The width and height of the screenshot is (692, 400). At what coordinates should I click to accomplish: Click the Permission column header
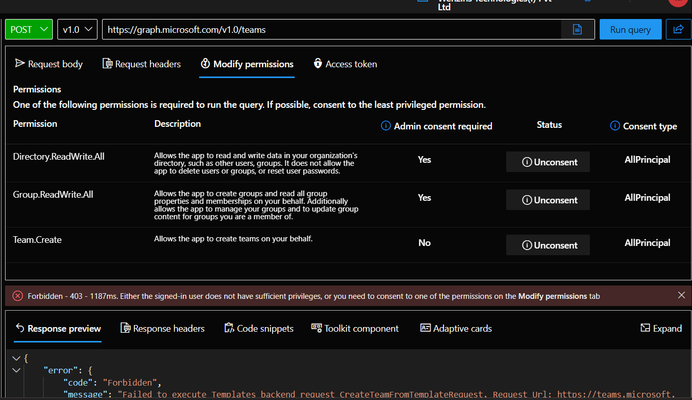pos(35,124)
